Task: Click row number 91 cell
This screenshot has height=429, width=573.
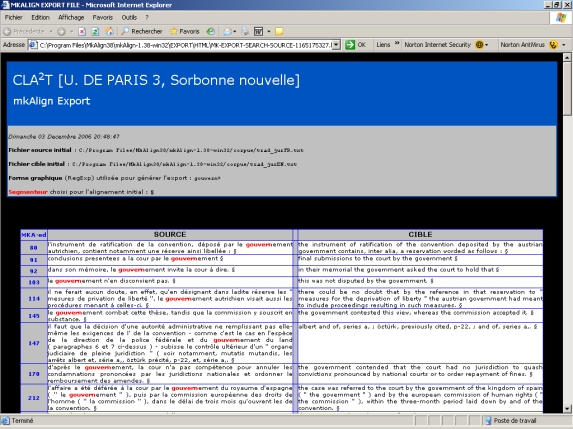Action: coord(34,260)
